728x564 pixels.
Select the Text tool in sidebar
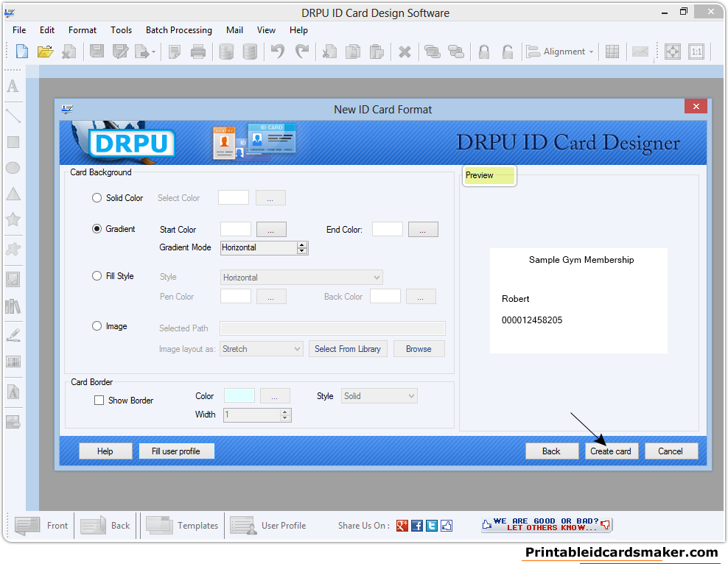13,86
